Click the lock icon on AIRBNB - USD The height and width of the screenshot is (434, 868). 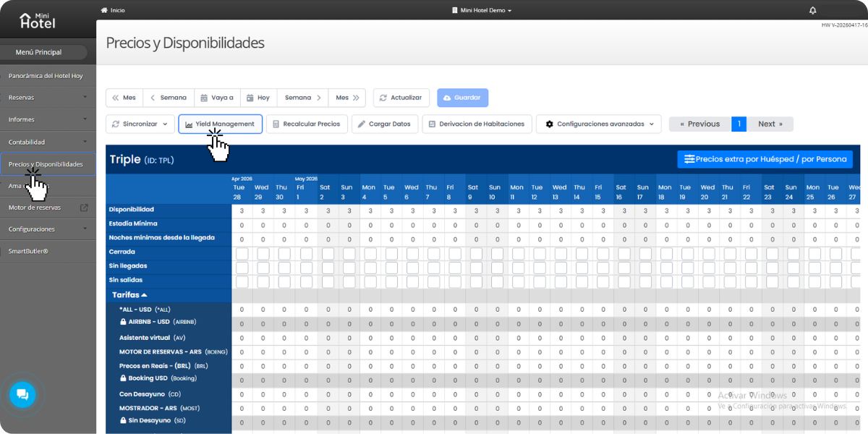coord(124,322)
